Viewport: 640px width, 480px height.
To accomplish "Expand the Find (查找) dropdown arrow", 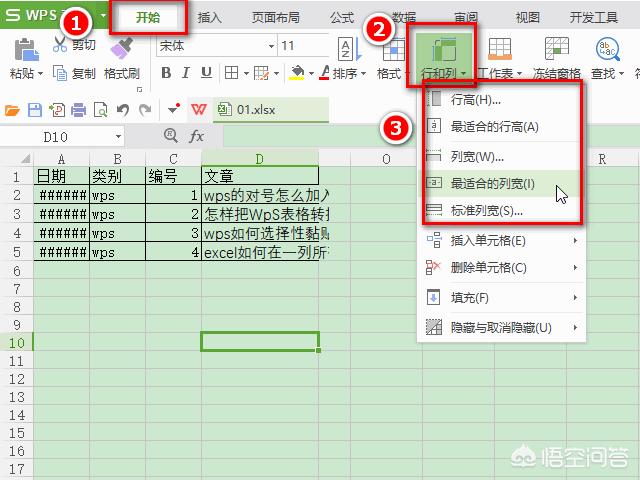I will (621, 74).
